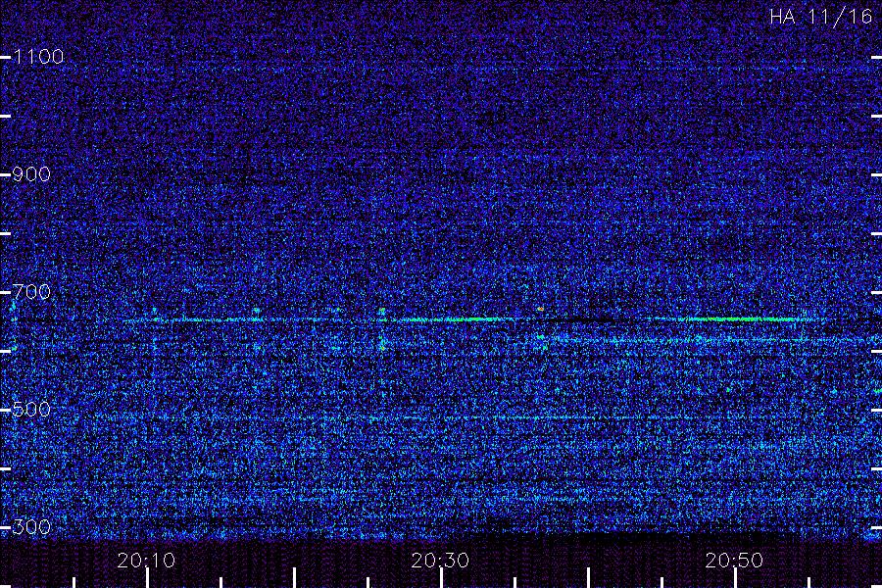The width and height of the screenshot is (882, 588).
Task: Click the 20:30 time axis label
Action: click(440, 561)
